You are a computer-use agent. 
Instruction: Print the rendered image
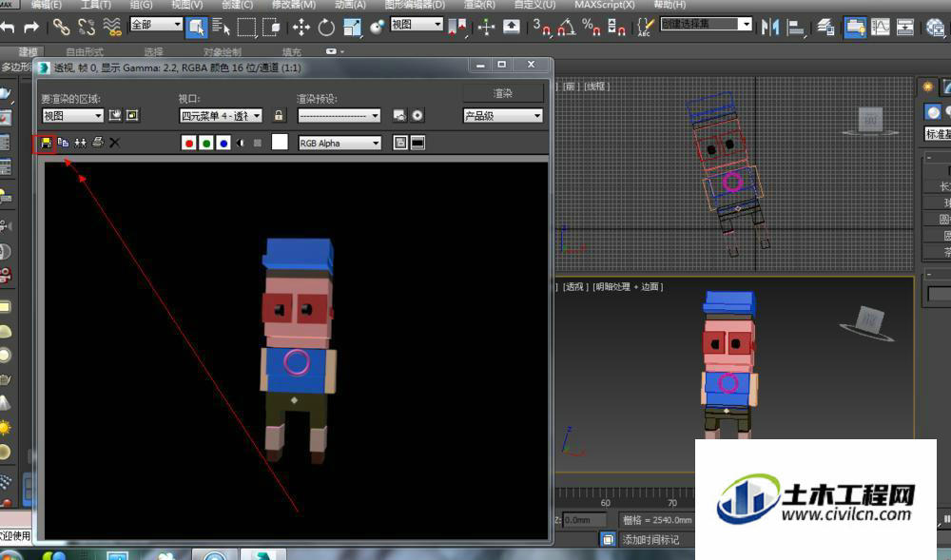98,143
